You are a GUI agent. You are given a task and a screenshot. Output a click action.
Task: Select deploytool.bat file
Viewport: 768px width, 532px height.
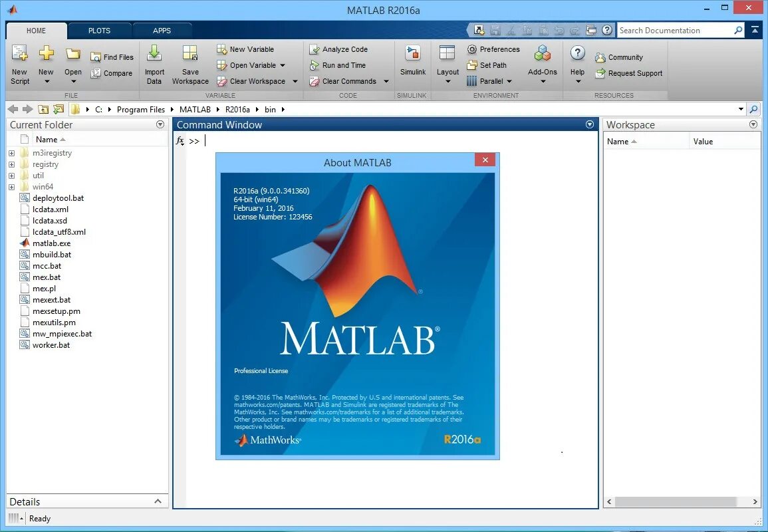click(58, 198)
